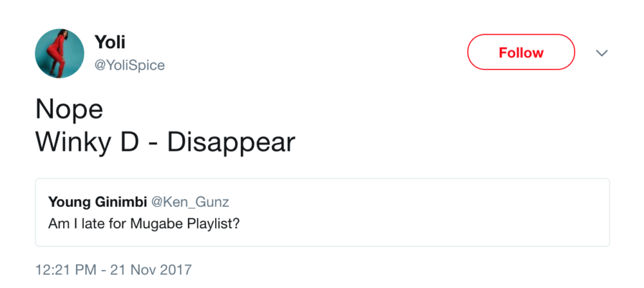Click the 21 Nov 2017 date
644x288 pixels.
point(152,269)
